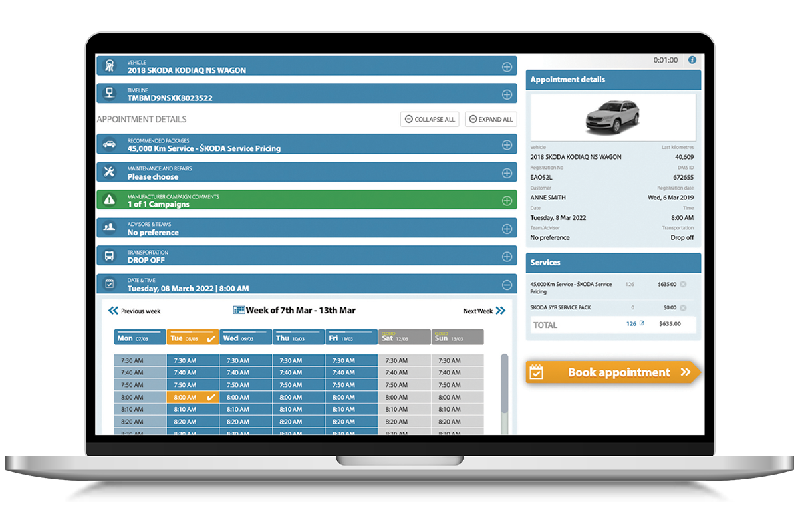Pick the 7:40 AM slot on Saturday

[404, 372]
